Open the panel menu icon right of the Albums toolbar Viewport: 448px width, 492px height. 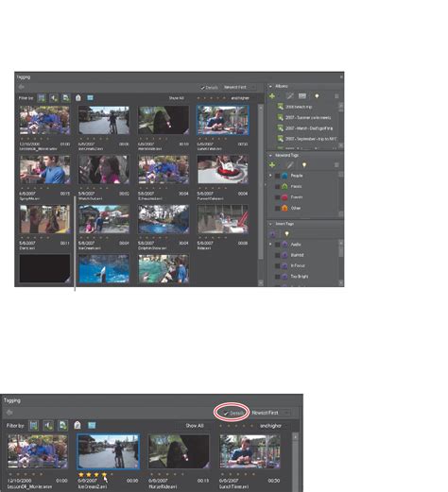tap(336, 96)
